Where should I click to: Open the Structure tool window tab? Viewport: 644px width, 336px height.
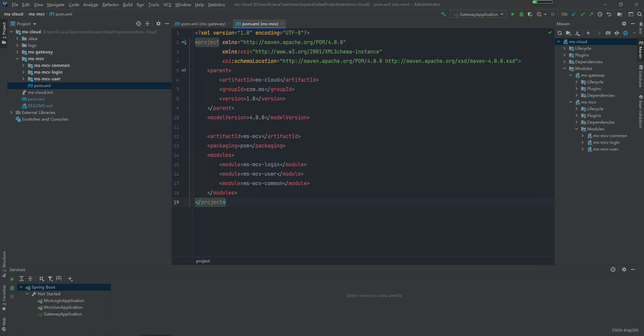click(4, 264)
